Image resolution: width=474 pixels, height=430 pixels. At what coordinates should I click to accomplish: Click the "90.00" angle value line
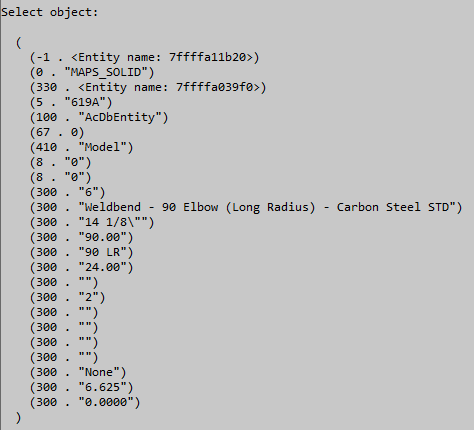coord(82,237)
